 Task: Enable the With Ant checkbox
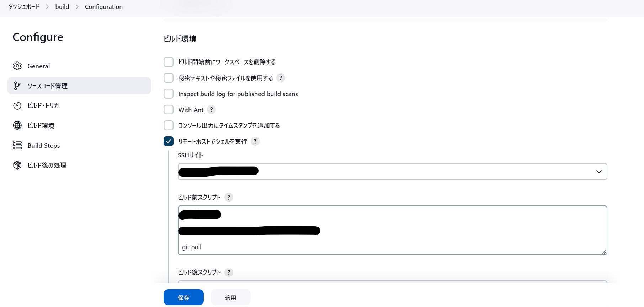[169, 110]
